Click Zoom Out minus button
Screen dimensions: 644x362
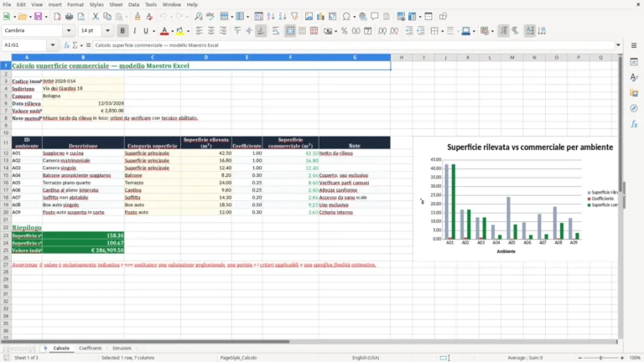[580, 358]
